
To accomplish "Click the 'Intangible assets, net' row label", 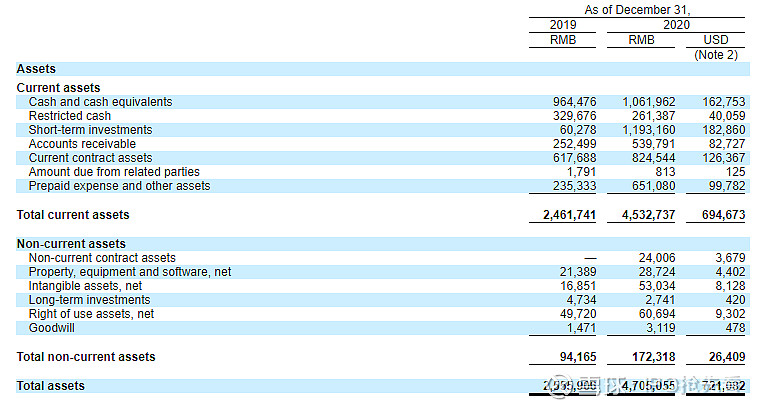I will 85,286.
